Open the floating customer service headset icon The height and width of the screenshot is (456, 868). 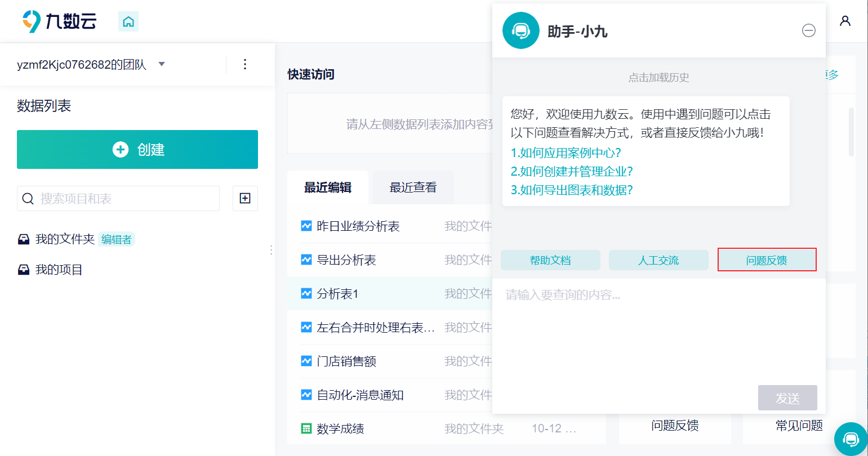pyautogui.click(x=851, y=439)
